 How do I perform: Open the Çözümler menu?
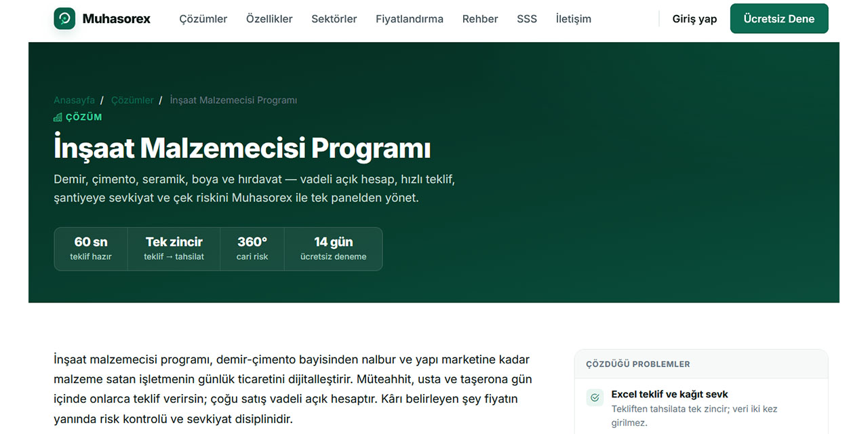(x=203, y=19)
